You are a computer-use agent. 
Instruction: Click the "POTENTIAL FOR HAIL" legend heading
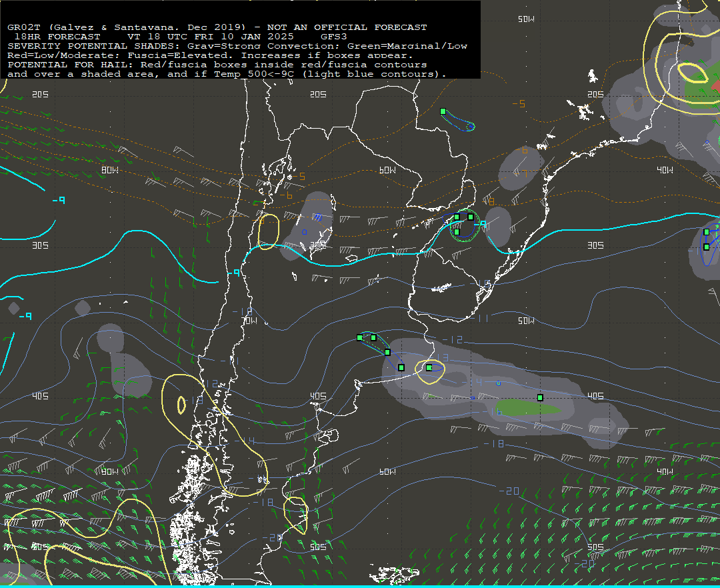(x=67, y=65)
